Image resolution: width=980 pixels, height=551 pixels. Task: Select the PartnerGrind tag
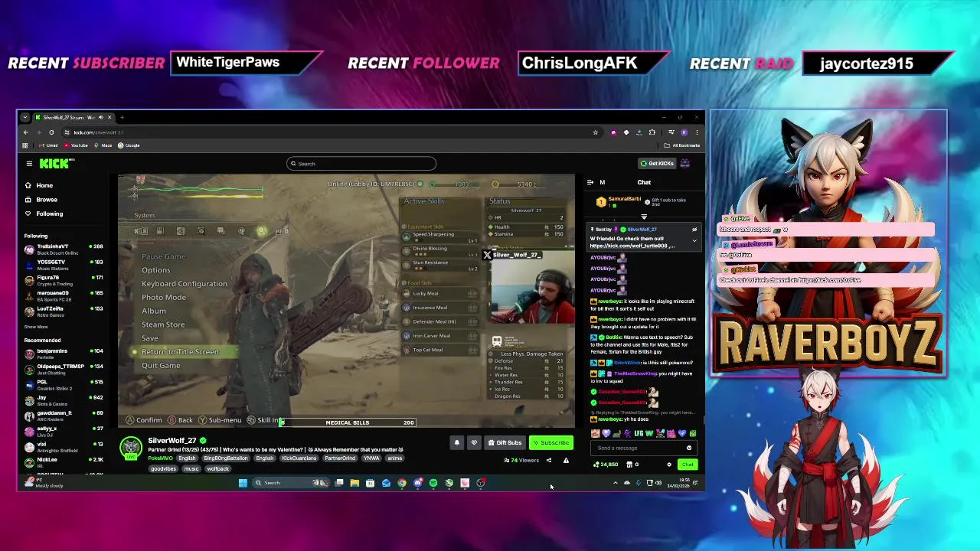(x=340, y=458)
